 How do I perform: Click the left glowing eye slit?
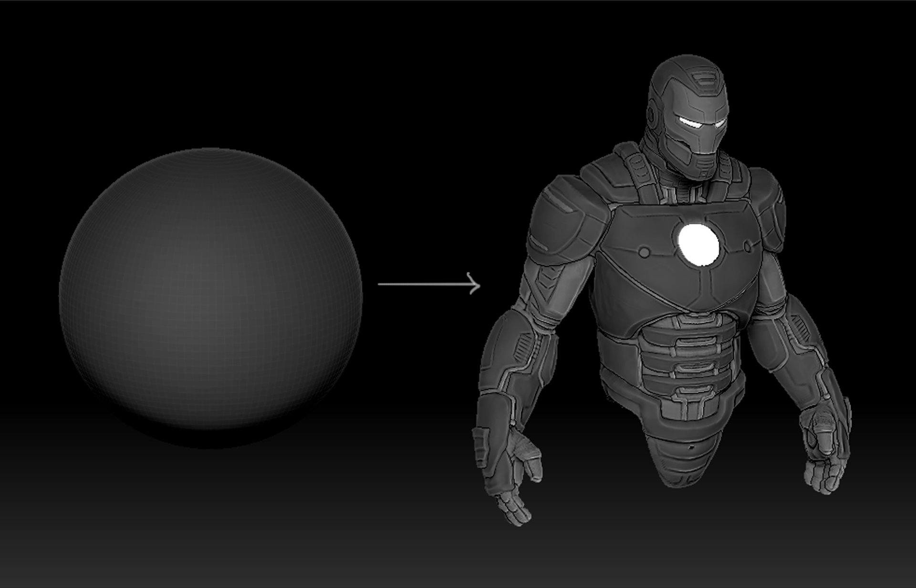(x=690, y=122)
